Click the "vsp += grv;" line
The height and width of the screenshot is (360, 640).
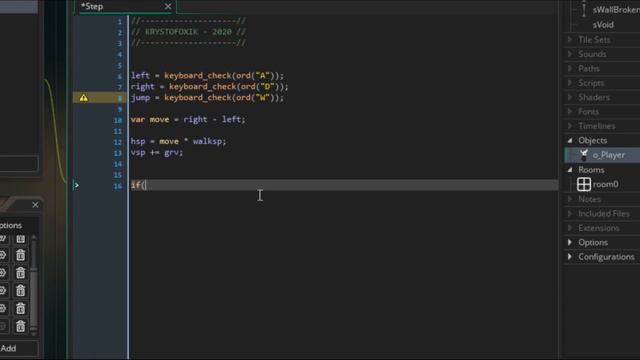coord(157,152)
